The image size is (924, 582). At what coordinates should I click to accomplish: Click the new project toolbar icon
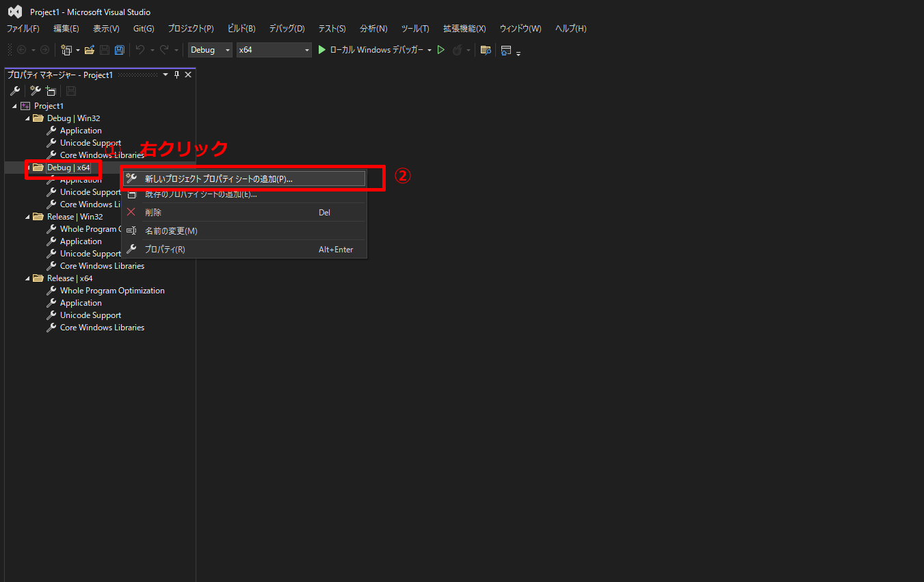(x=66, y=50)
